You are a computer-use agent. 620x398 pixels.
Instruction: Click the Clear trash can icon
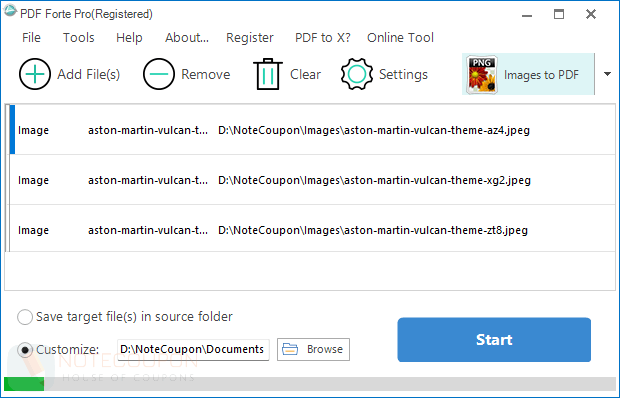click(268, 74)
